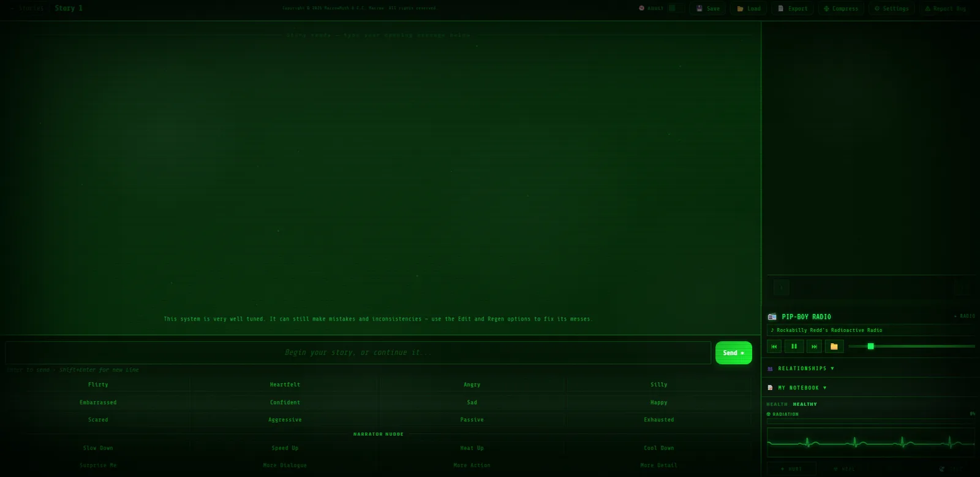980x477 pixels.
Task: Click the Send button
Action: click(x=734, y=353)
